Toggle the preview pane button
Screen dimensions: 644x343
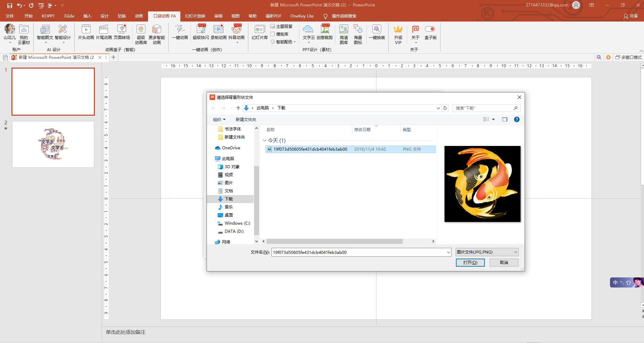[x=504, y=119]
